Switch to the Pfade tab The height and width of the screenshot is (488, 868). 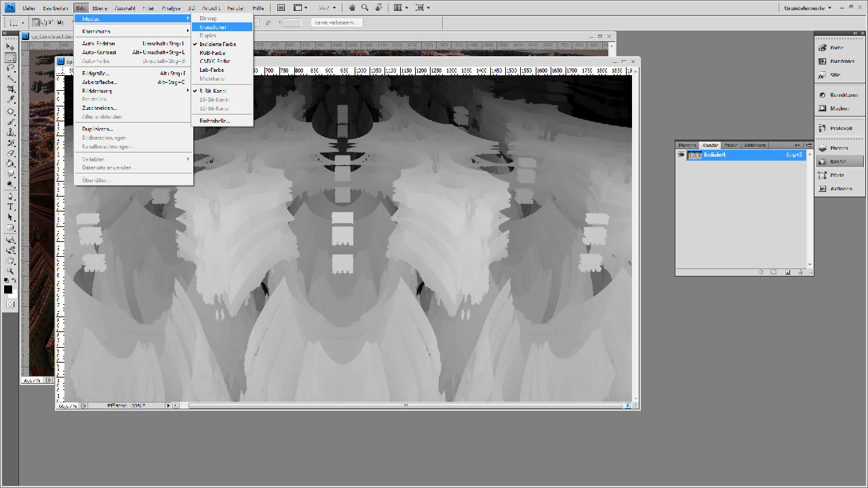pyautogui.click(x=730, y=145)
